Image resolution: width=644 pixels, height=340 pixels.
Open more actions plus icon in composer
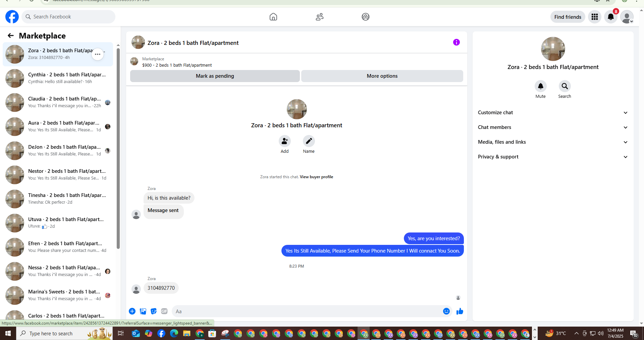pos(132,311)
